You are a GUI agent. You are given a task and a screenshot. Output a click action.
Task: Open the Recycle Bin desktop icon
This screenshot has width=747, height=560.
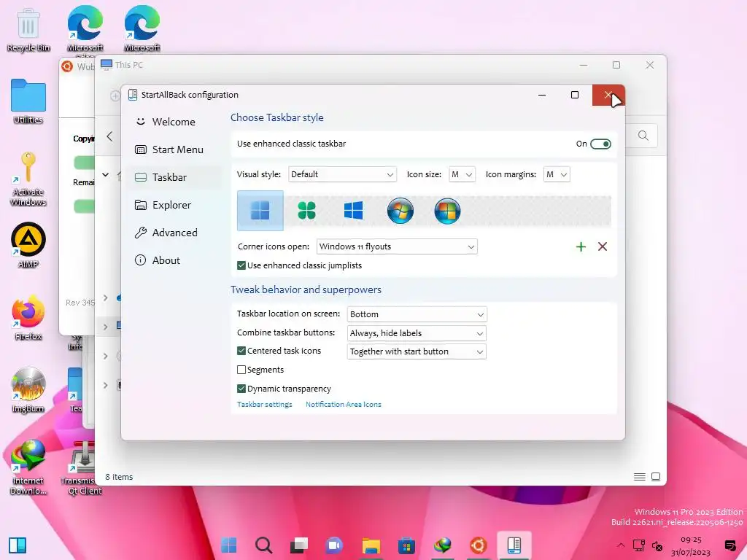[28, 29]
